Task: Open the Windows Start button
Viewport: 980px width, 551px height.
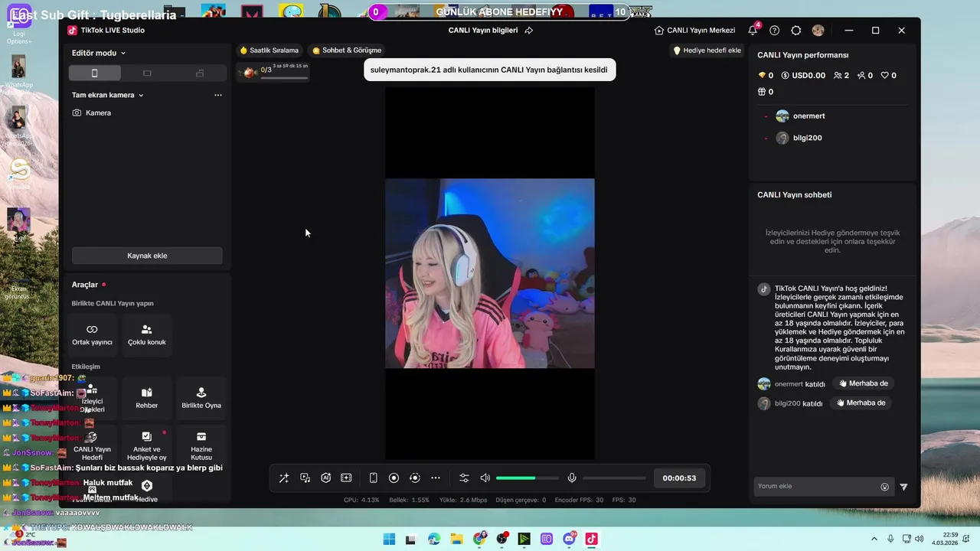Action: pos(389,539)
